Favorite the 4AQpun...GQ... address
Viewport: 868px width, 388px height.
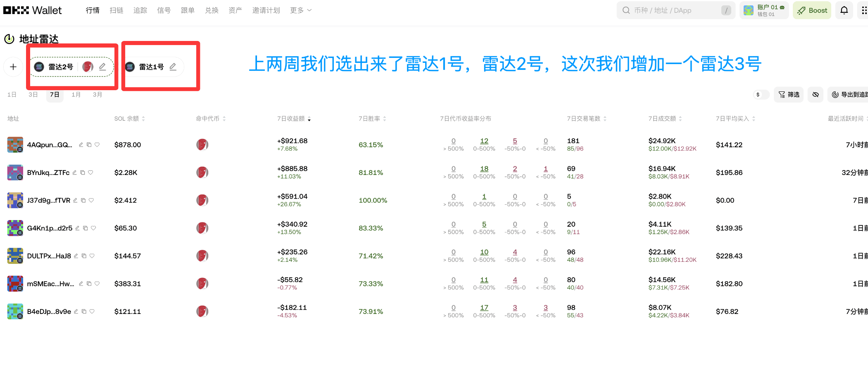[97, 145]
